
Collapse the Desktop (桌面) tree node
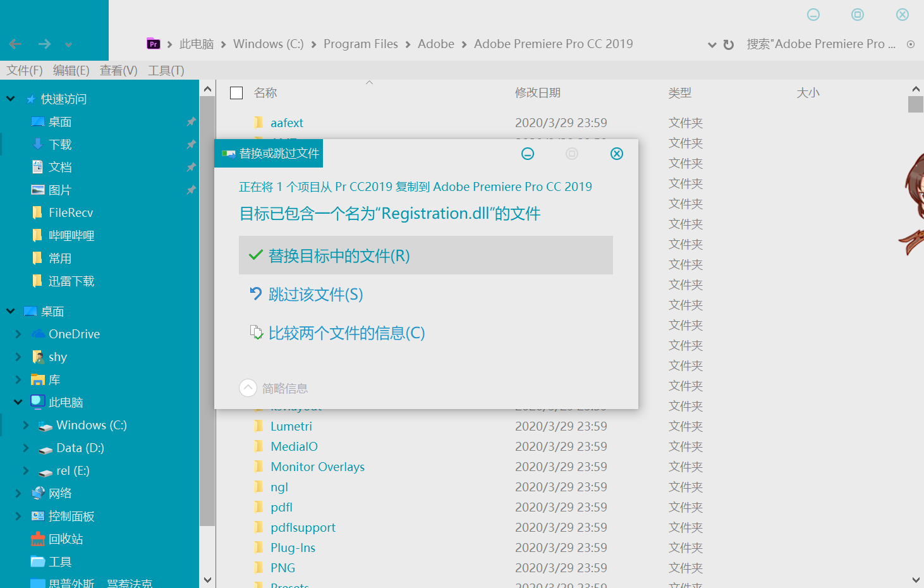(x=11, y=311)
